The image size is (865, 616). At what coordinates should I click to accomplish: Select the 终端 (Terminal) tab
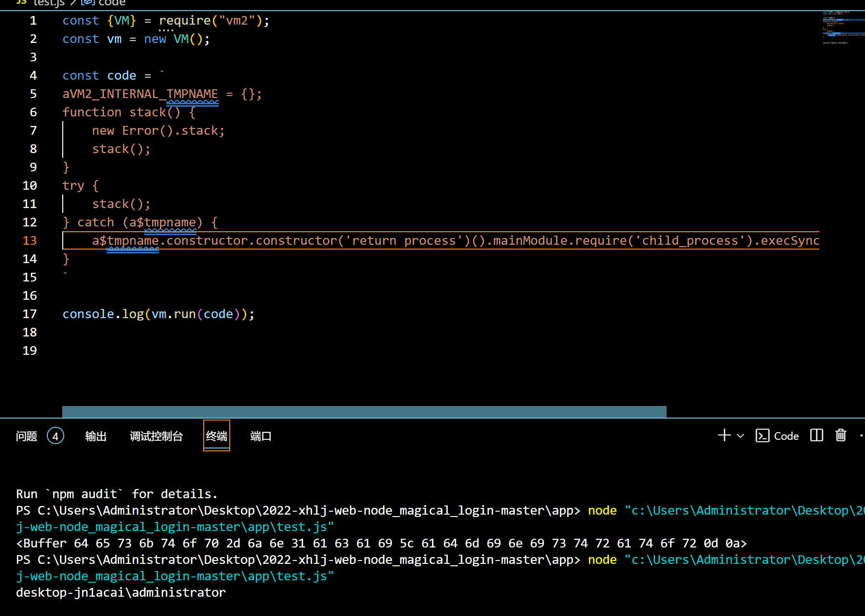pos(217,436)
